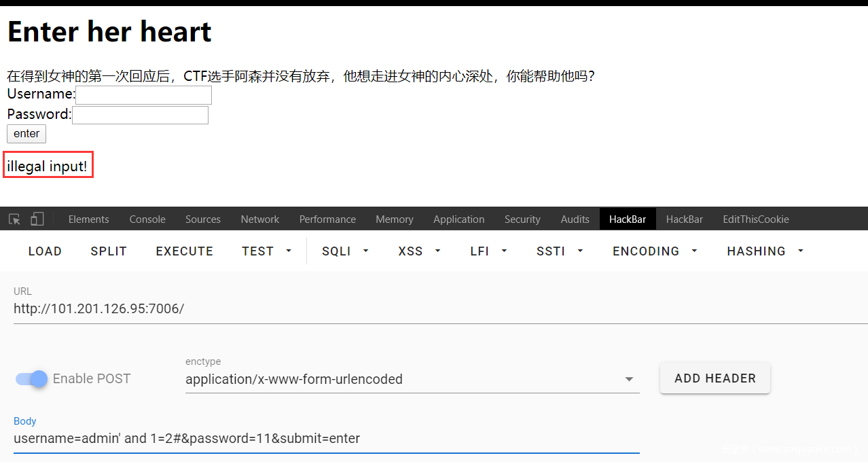Open the EditThisCookie tab
The height and width of the screenshot is (462, 868).
(755, 219)
